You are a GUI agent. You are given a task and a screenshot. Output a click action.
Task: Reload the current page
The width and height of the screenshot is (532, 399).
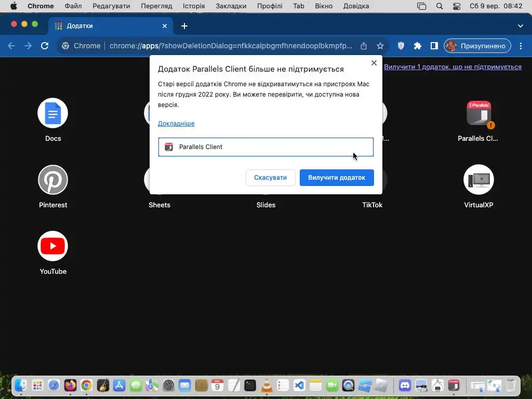(x=45, y=46)
